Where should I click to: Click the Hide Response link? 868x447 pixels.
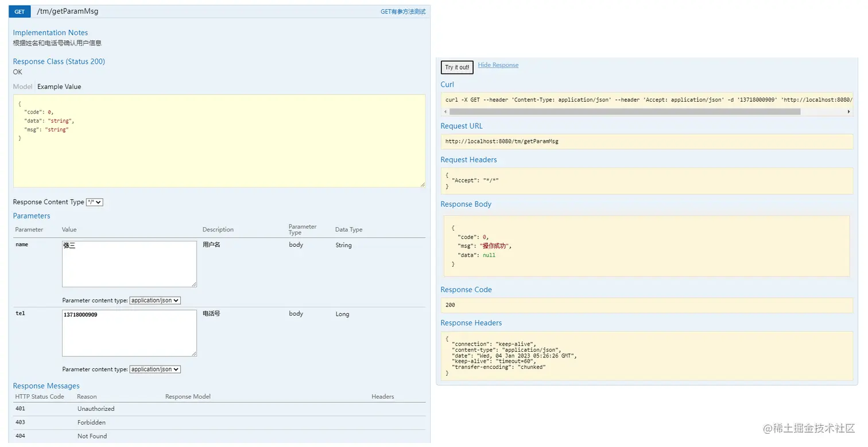[x=498, y=65]
